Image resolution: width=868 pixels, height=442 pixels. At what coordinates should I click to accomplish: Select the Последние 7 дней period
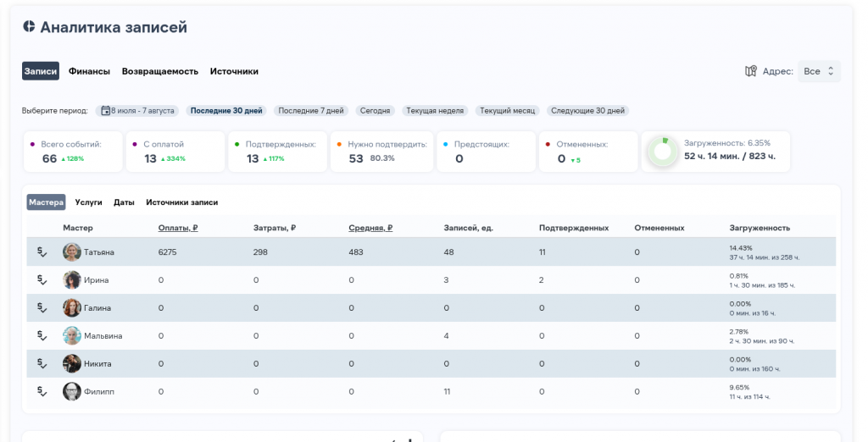311,110
